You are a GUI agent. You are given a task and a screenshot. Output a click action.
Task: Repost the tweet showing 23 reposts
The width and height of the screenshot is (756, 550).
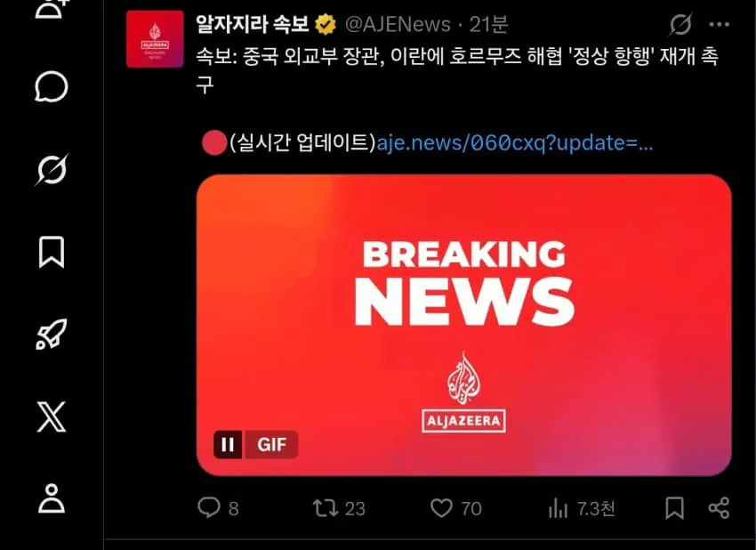pyautogui.click(x=339, y=508)
